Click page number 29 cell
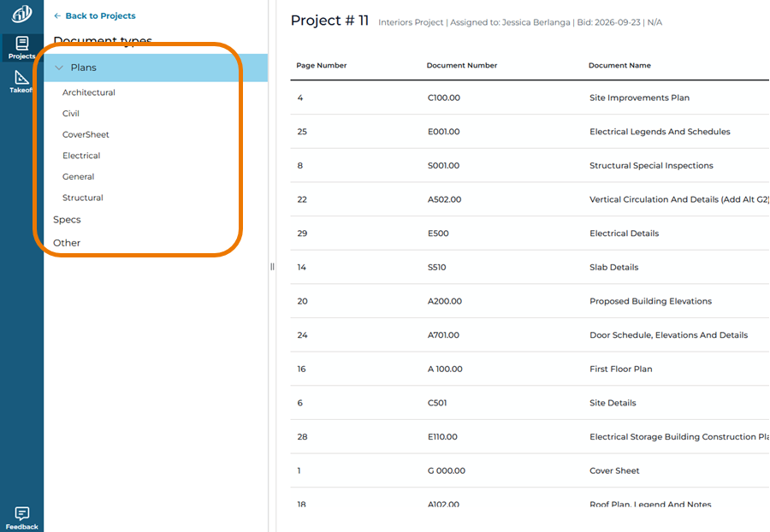Screen dimensions: 770x532 point(302,233)
